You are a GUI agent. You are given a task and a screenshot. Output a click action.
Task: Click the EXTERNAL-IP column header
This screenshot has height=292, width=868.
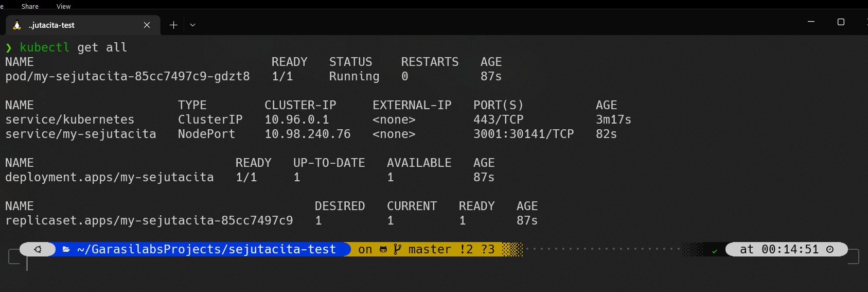pyautogui.click(x=412, y=105)
